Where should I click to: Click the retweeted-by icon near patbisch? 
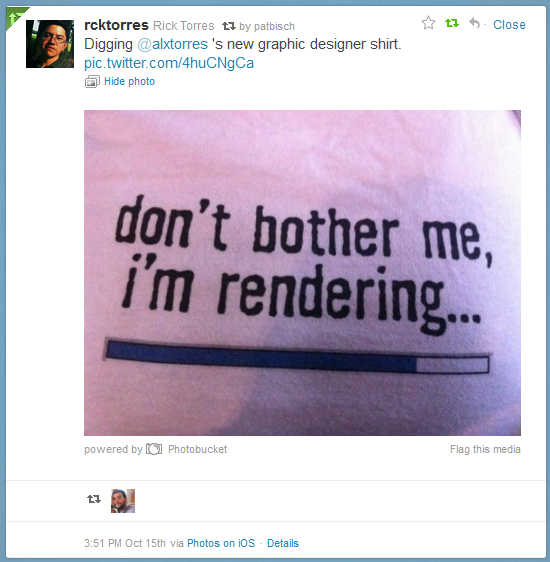(229, 26)
